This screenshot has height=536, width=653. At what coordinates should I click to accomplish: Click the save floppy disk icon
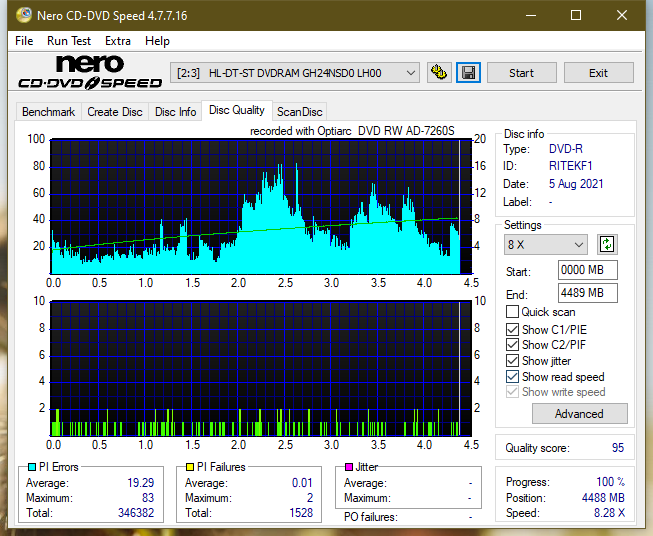[469, 73]
